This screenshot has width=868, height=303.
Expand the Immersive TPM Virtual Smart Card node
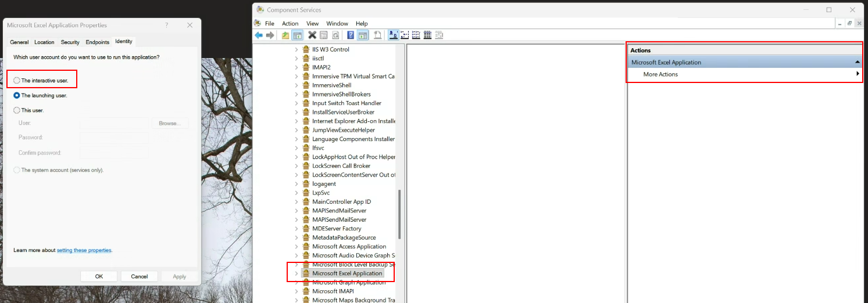pyautogui.click(x=297, y=77)
